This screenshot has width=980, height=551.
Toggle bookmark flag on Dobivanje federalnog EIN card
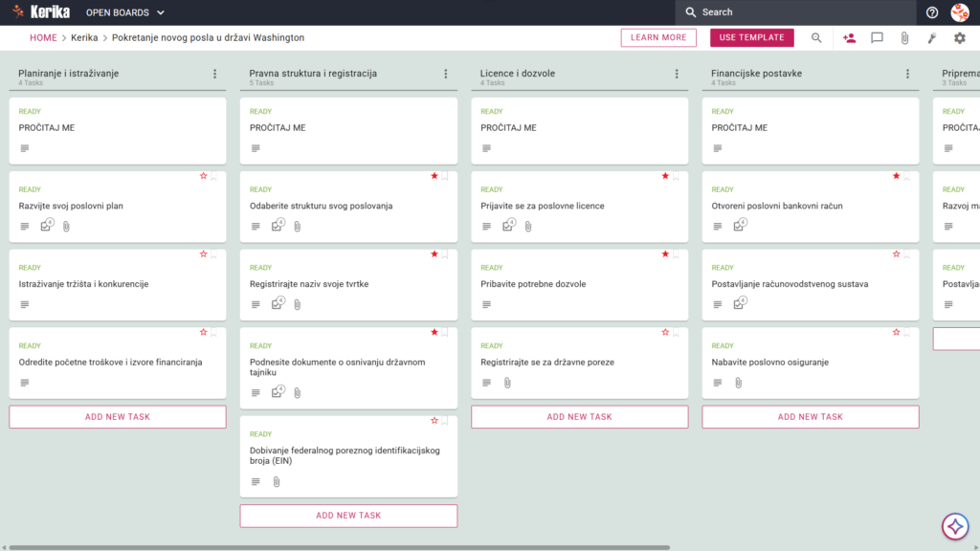(x=445, y=421)
